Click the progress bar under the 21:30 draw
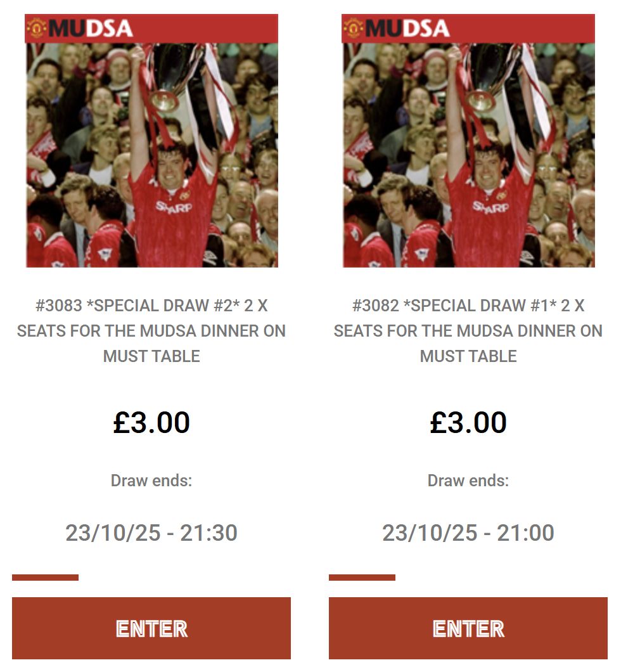The height and width of the screenshot is (672, 621). 46,578
